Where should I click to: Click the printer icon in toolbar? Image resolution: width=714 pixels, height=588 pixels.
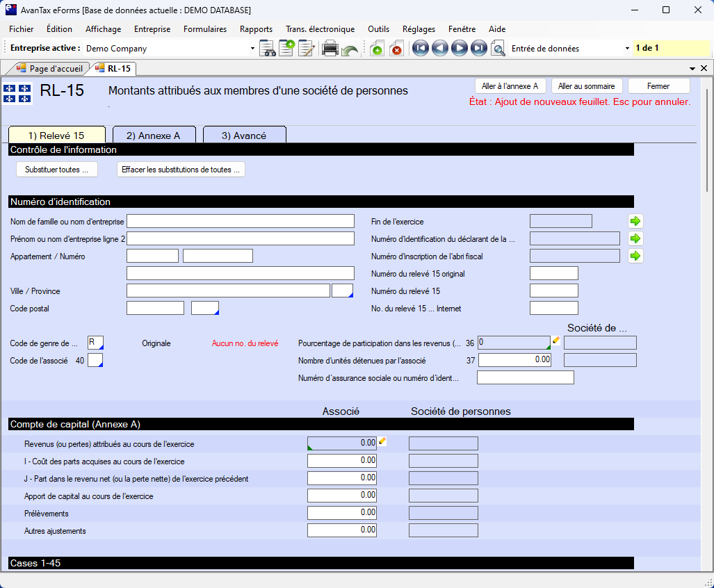pyautogui.click(x=330, y=49)
